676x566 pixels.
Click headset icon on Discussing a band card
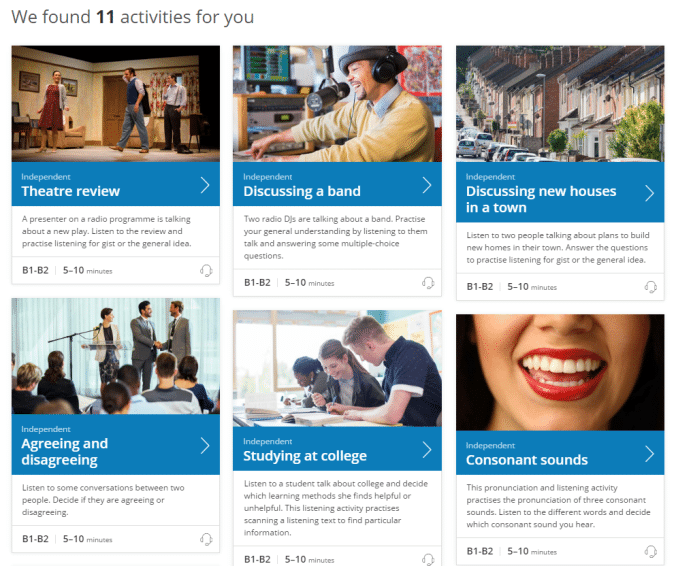pyautogui.click(x=428, y=283)
